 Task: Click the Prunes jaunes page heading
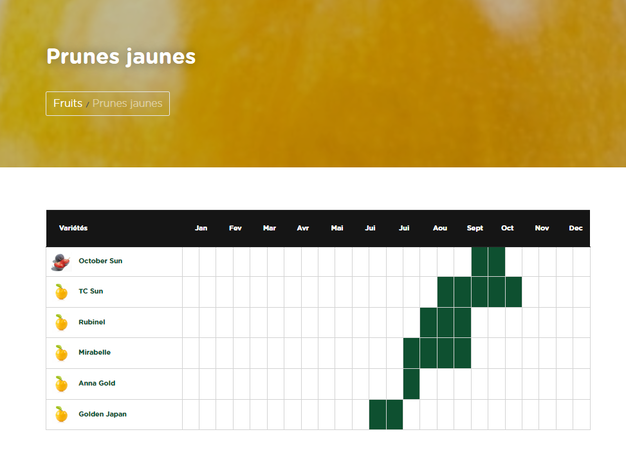click(x=121, y=57)
